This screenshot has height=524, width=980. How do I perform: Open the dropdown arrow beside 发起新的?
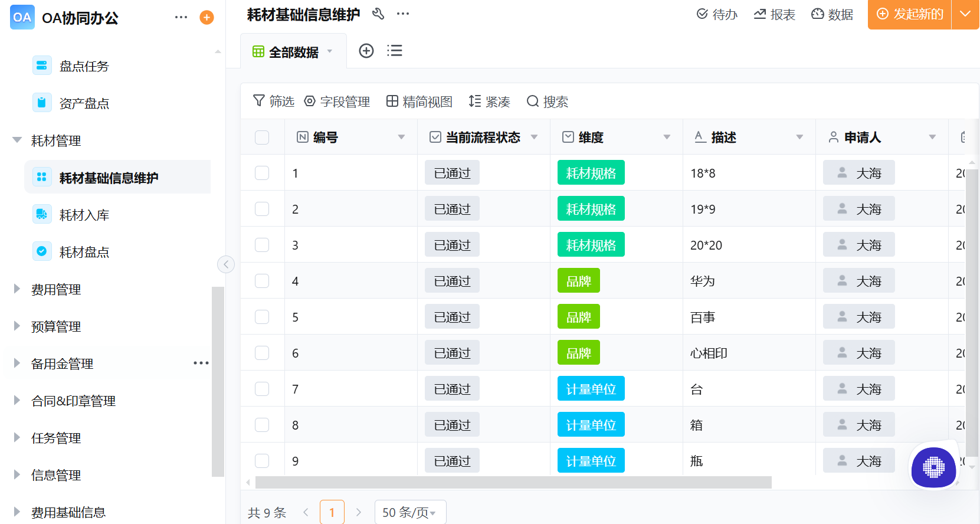coord(966,14)
